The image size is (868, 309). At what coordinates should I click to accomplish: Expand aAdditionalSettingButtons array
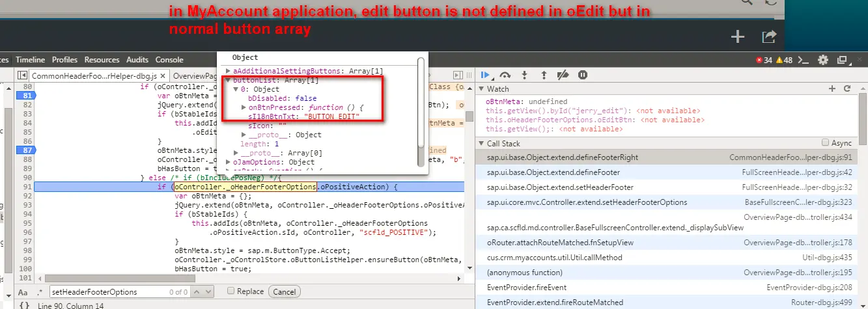coord(228,71)
